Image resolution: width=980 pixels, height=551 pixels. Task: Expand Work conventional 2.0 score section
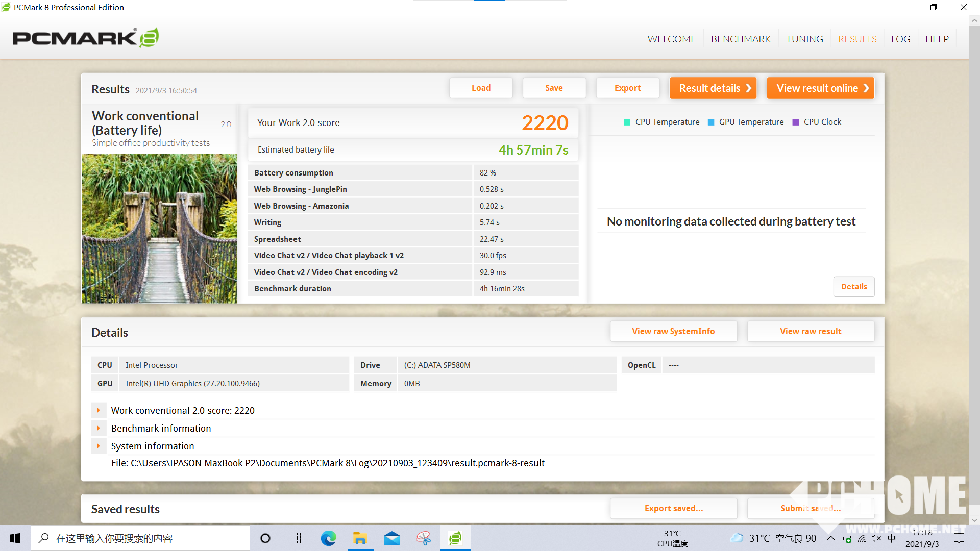click(99, 410)
